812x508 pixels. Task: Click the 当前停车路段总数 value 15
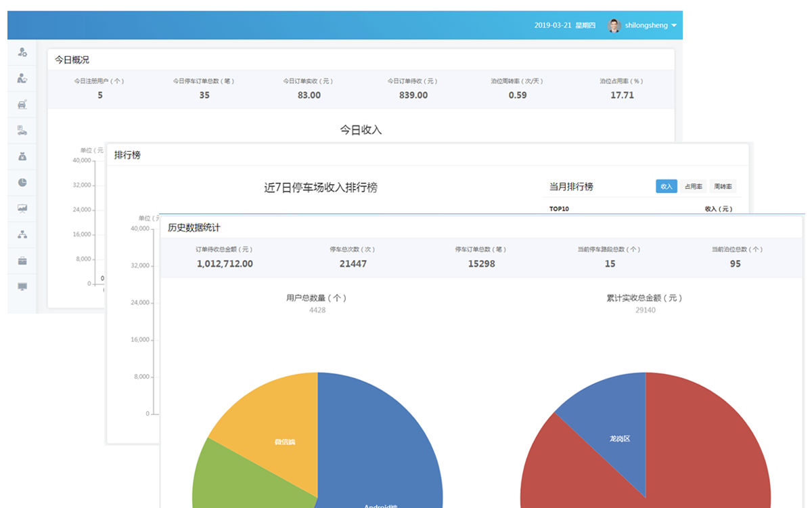click(x=610, y=264)
